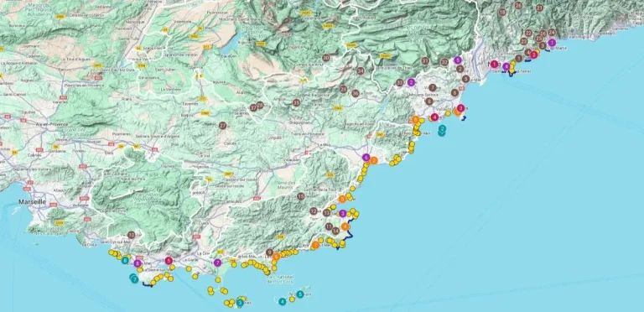The height and width of the screenshot is (312, 644).
Task: Open brown marker number 11
Action: (x=329, y=226)
